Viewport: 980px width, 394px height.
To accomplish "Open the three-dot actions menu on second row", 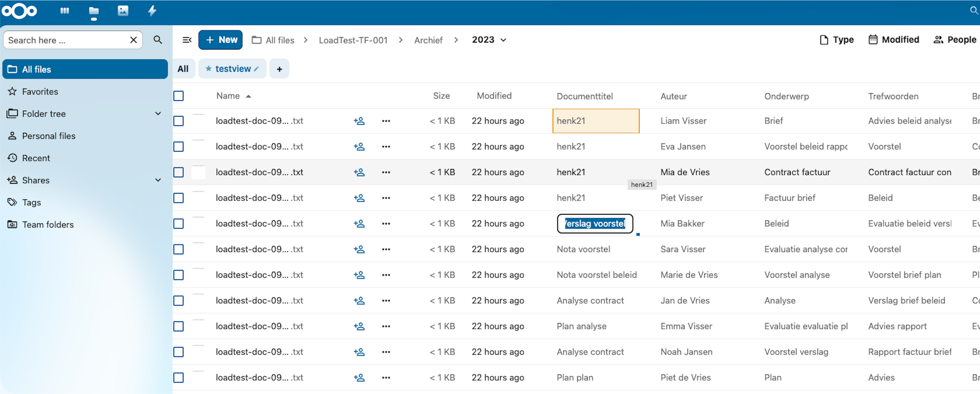I will (386, 147).
